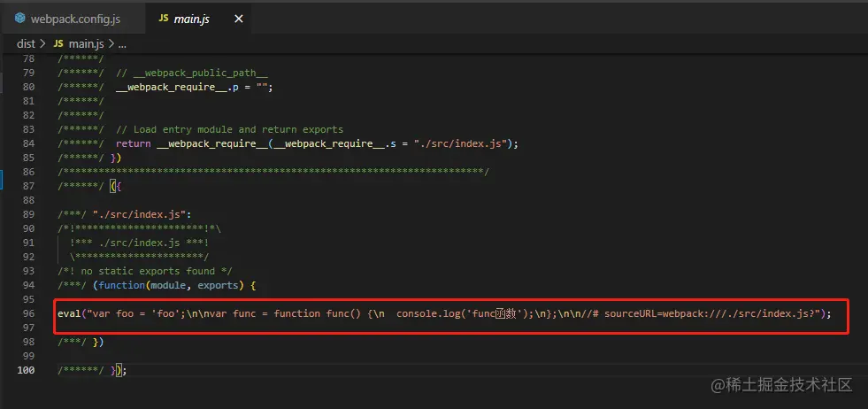Image resolution: width=868 pixels, height=409 pixels.
Task: Click line number 84
Action: [29, 143]
